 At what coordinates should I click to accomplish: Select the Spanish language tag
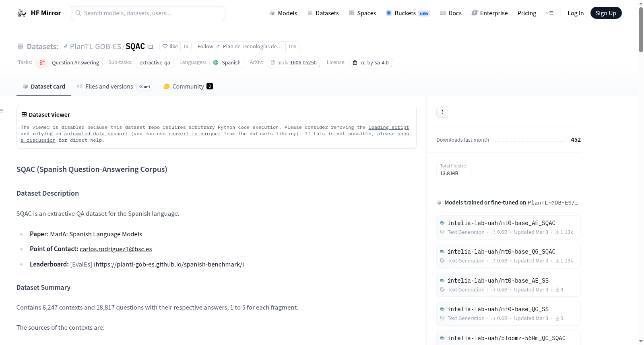227,62
